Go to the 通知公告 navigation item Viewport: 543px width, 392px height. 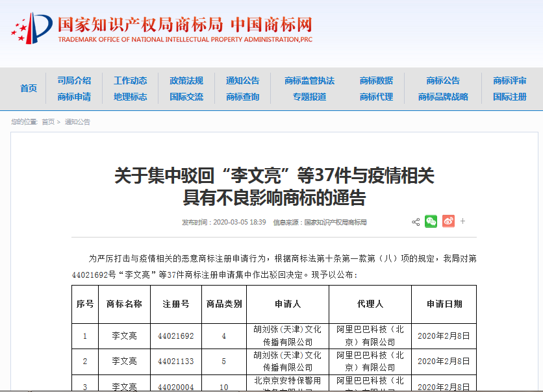tap(243, 80)
